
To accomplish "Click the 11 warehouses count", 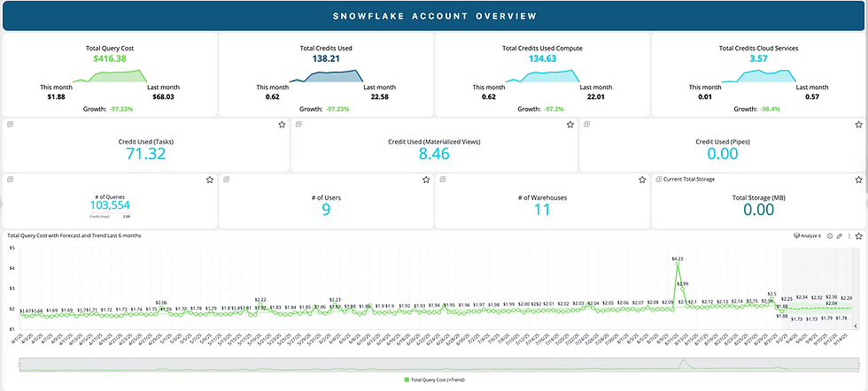I will point(542,210).
